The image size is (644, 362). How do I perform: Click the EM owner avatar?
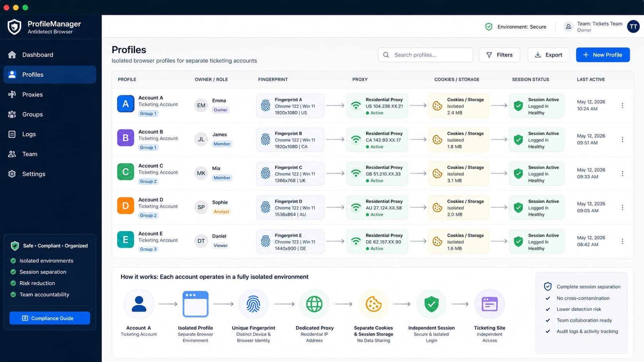201,105
